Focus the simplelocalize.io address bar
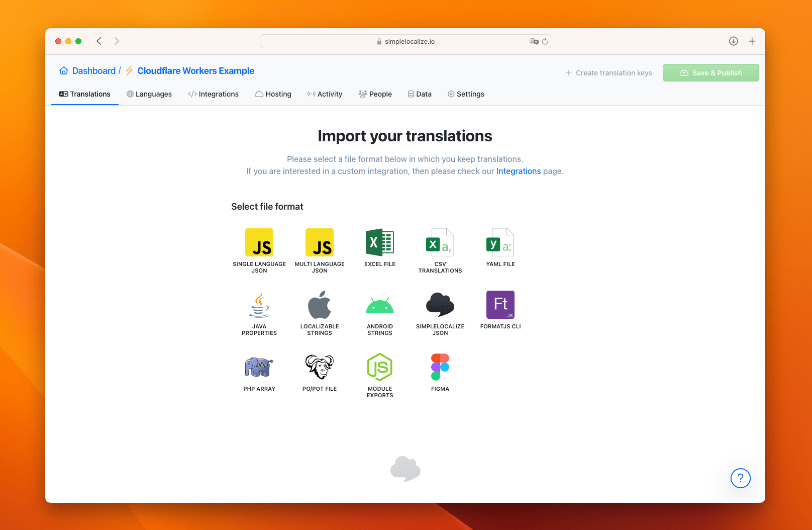 tap(405, 41)
